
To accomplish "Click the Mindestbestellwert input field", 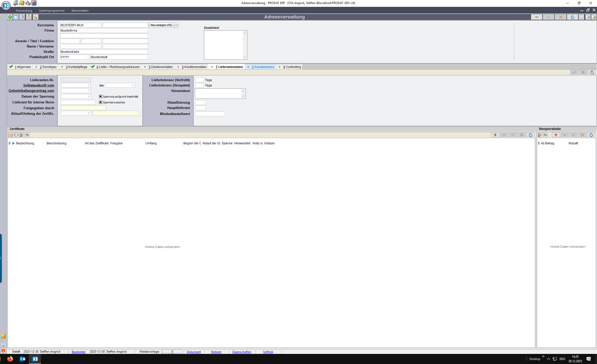I will (210, 114).
